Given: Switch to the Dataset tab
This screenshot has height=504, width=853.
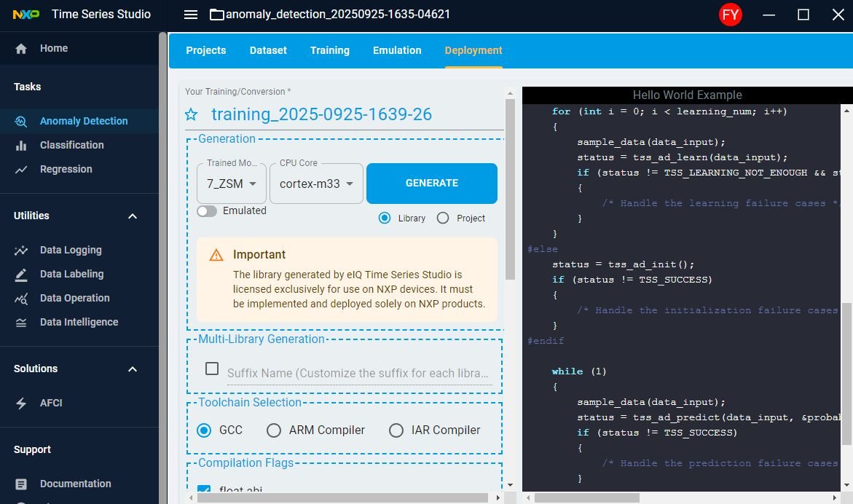Looking at the screenshot, I should point(268,50).
